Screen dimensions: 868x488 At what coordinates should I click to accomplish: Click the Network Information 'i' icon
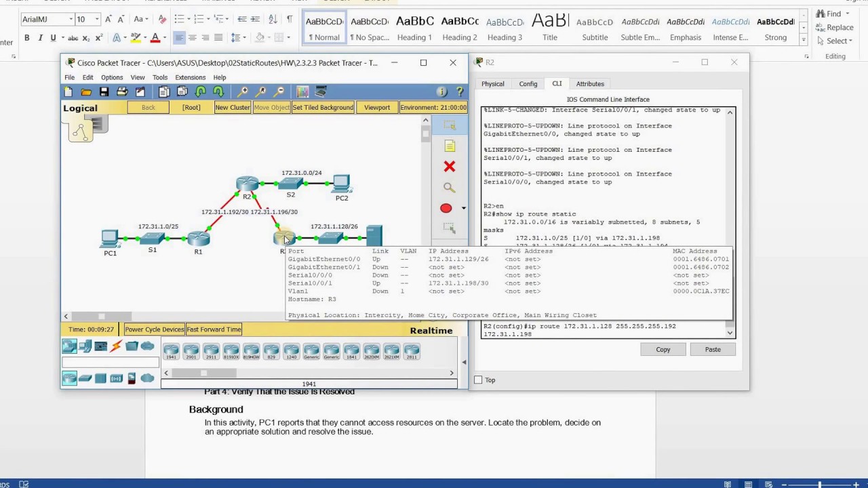coord(442,92)
